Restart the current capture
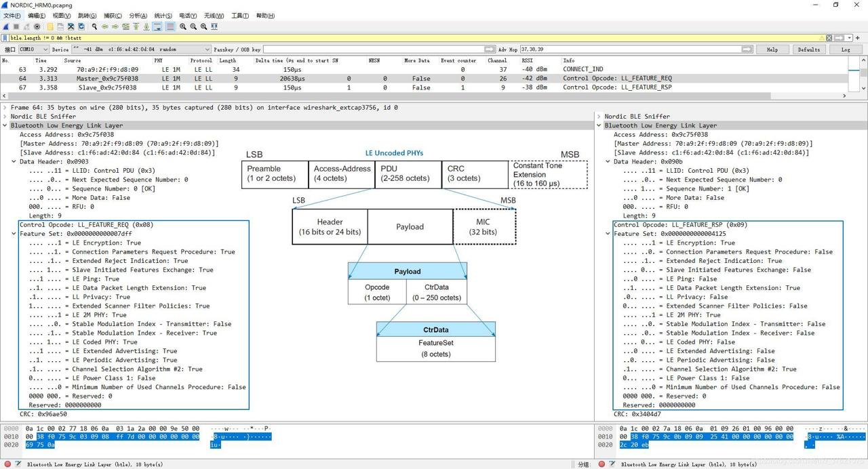Image resolution: width=868 pixels, height=469 pixels. coord(26,26)
